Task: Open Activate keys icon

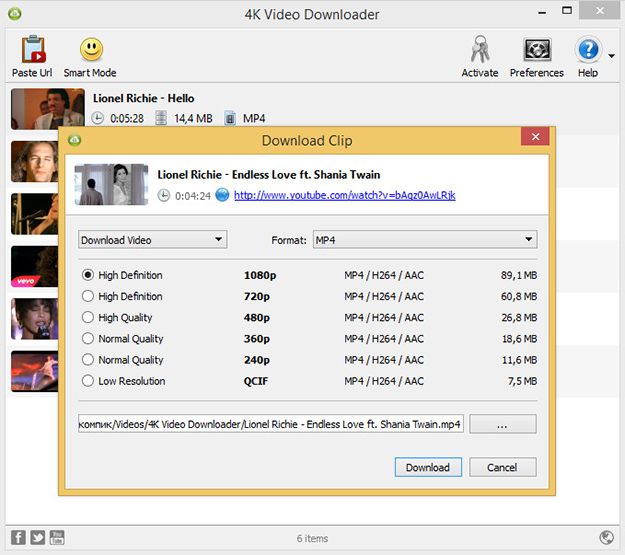Action: [x=480, y=49]
